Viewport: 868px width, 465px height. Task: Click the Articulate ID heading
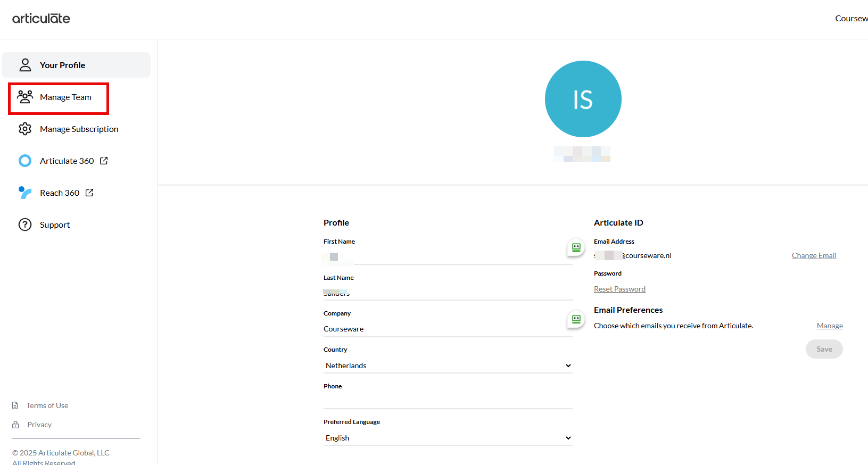tap(618, 222)
